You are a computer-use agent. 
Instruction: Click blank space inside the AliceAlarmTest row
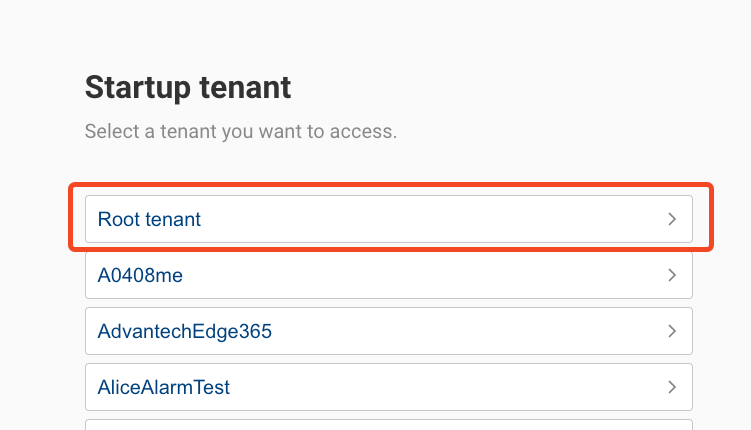pos(450,387)
